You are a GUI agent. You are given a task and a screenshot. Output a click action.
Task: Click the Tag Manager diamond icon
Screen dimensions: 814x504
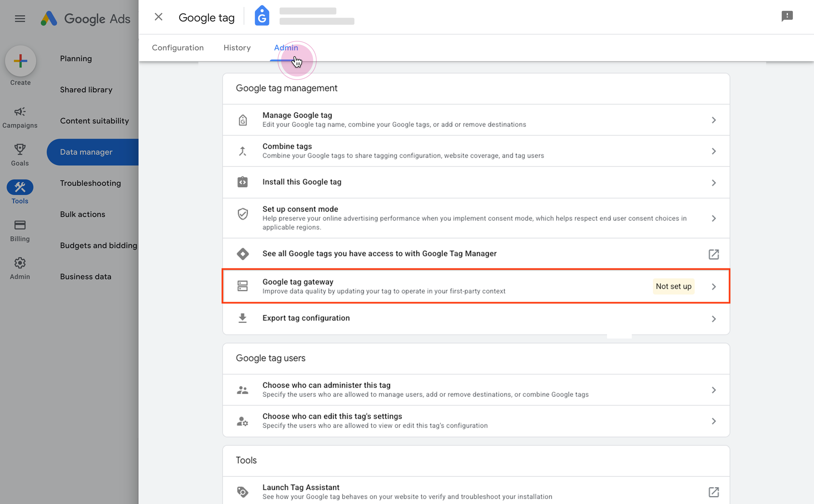(x=243, y=254)
